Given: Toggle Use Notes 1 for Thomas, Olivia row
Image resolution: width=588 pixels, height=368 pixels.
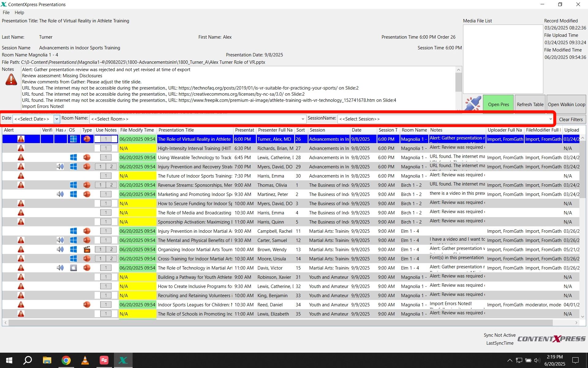Looking at the screenshot, I should pyautogui.click(x=100, y=185).
